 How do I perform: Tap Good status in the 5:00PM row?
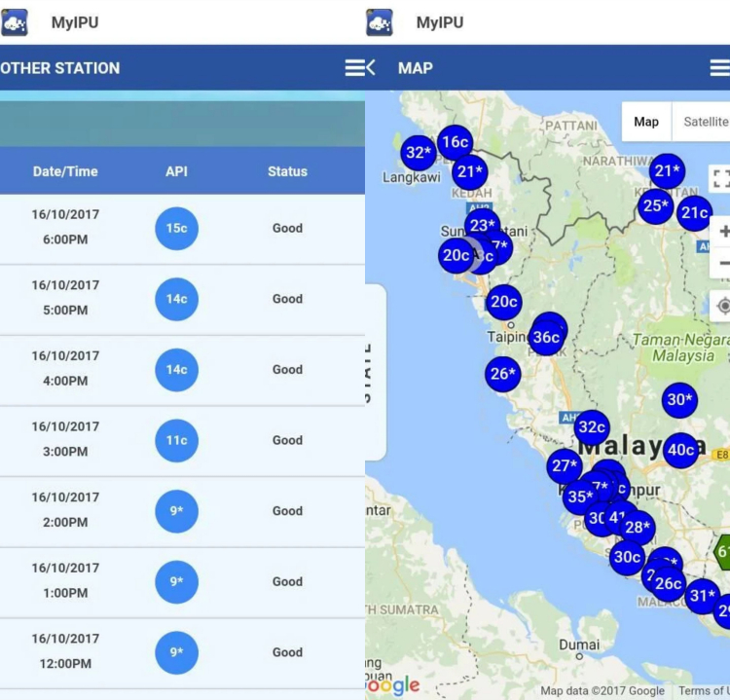point(287,299)
